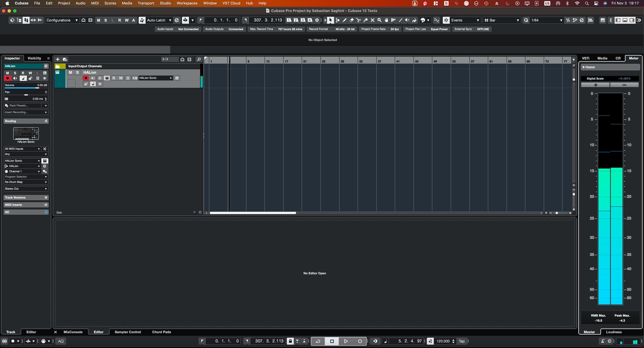The image size is (644, 348).
Task: Click the Inspector Pan slider
Action: [x=26, y=95]
